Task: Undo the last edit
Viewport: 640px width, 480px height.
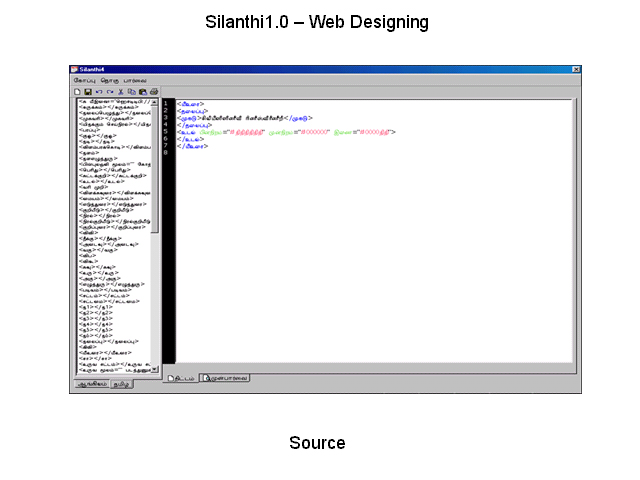Action: 99,92
